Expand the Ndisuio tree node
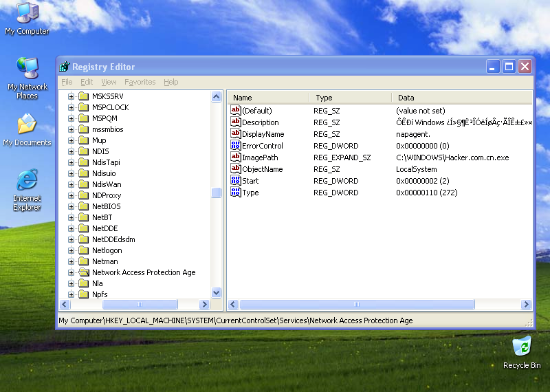This screenshot has width=550, height=392. (x=71, y=173)
